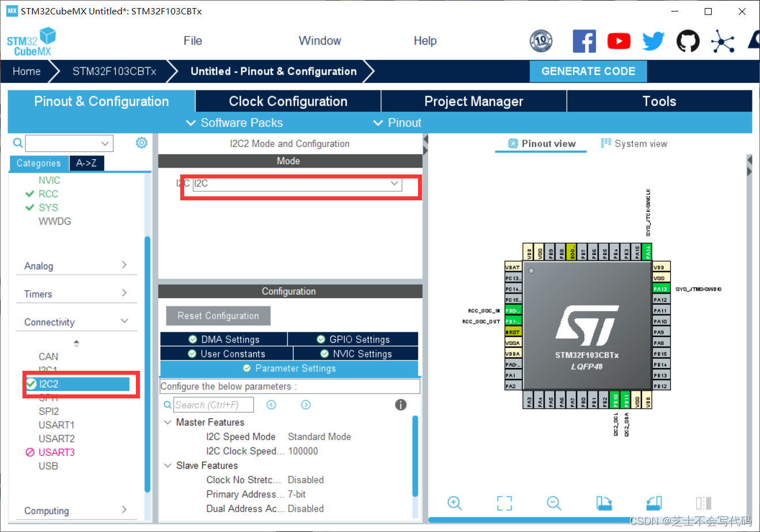The image size is (760, 532).
Task: Click the Reset Configuration button
Action: (218, 316)
